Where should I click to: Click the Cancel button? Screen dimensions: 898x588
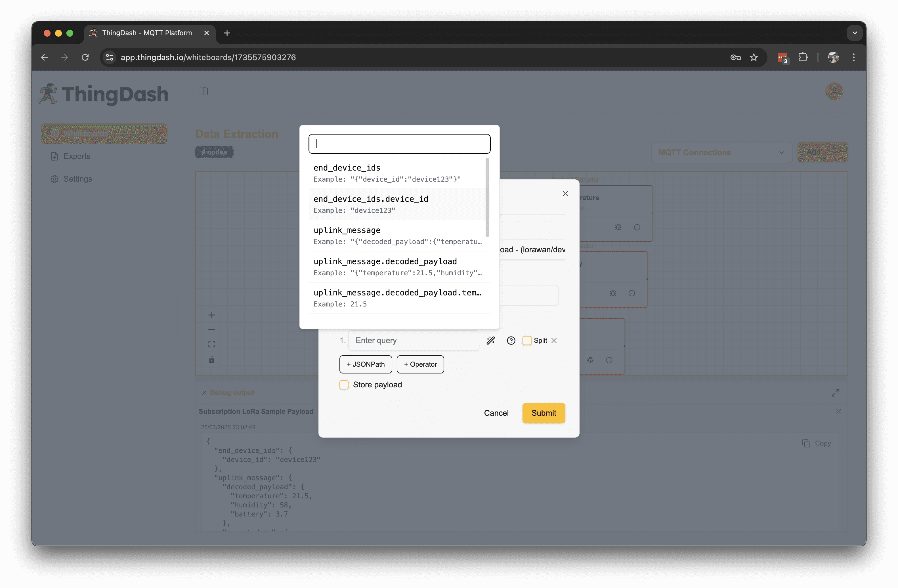496,413
